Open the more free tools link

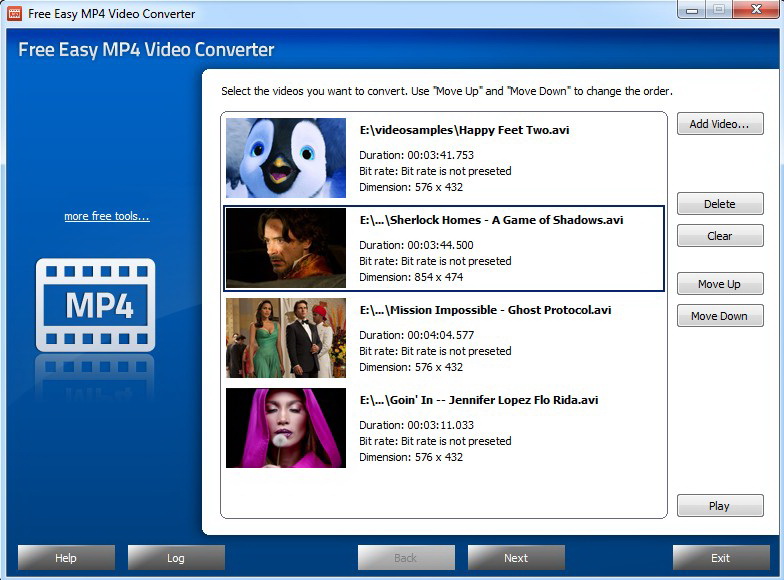point(107,216)
